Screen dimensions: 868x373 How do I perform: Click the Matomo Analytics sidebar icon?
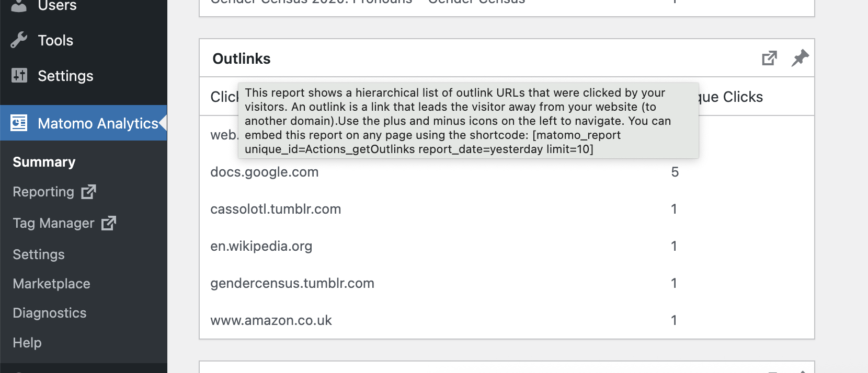pos(19,123)
